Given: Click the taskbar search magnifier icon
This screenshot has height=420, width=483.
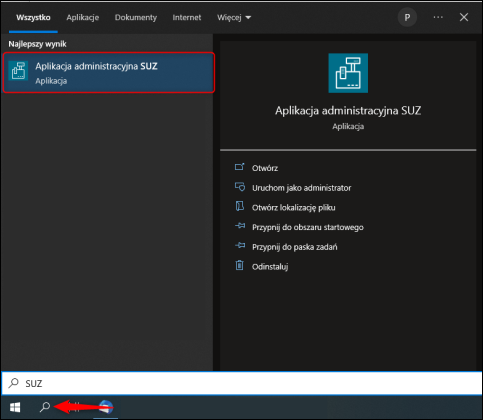Looking at the screenshot, I should tap(45, 407).
